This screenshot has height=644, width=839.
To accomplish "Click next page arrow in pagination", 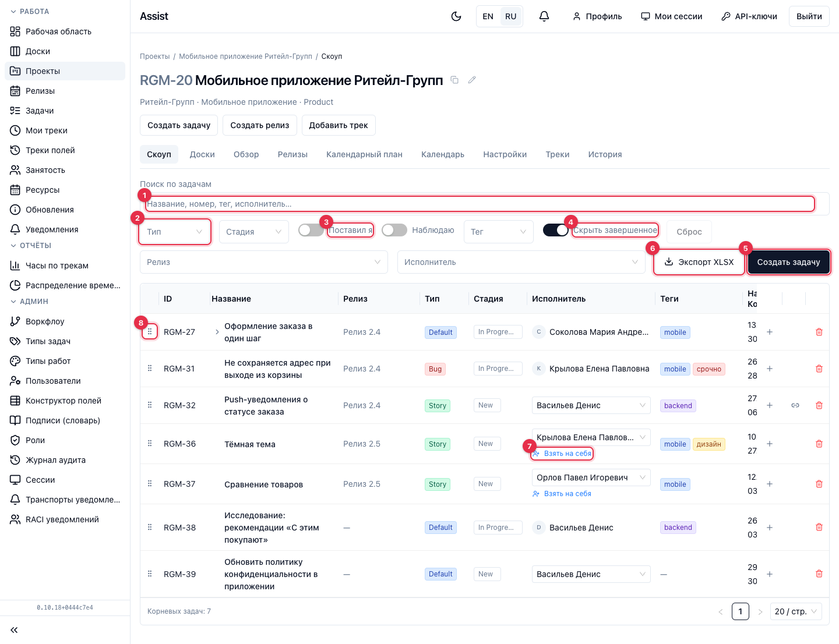I will click(760, 611).
